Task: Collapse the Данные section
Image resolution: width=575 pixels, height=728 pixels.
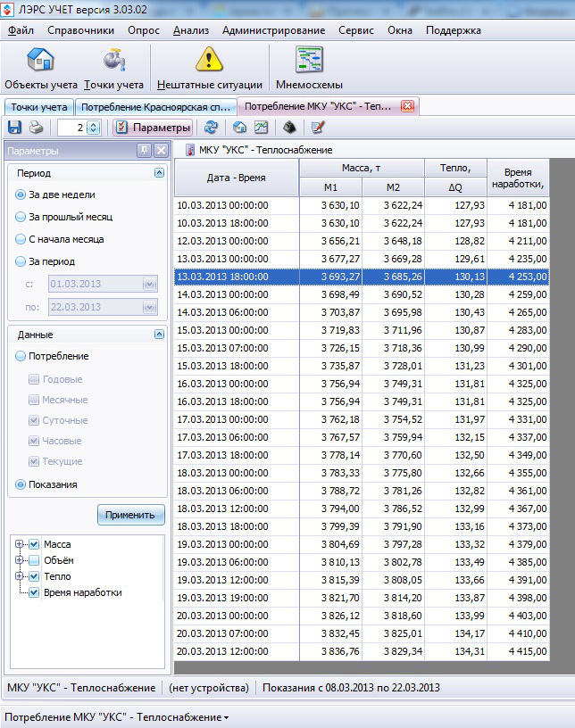Action: pyautogui.click(x=159, y=335)
